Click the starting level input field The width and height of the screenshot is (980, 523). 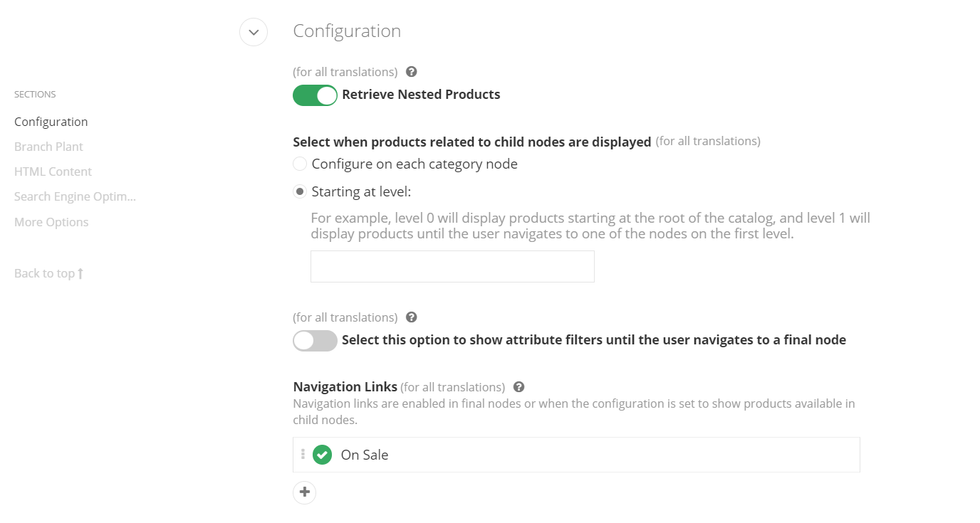(x=452, y=267)
